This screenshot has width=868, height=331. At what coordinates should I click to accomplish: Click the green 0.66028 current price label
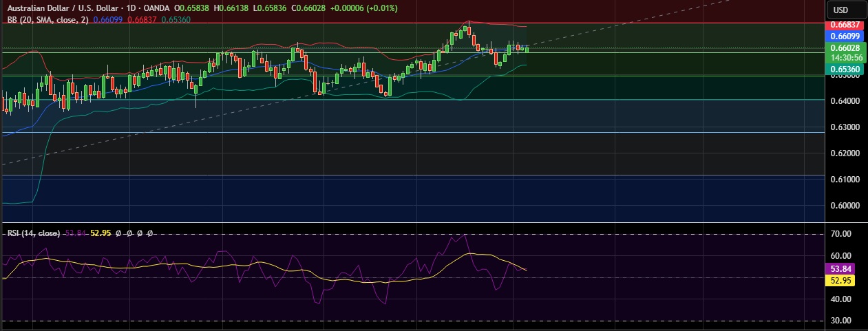(x=844, y=47)
